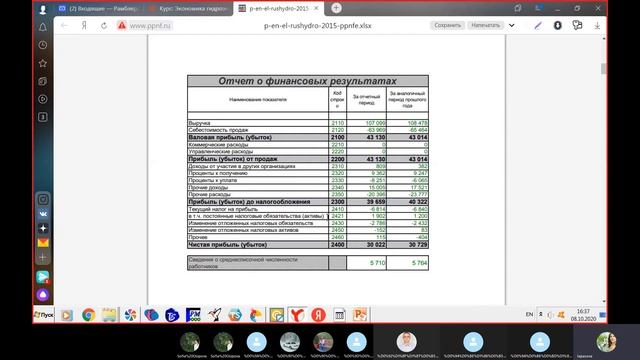
Task: Click the cell with value 5 710
Action: pyautogui.click(x=366, y=263)
